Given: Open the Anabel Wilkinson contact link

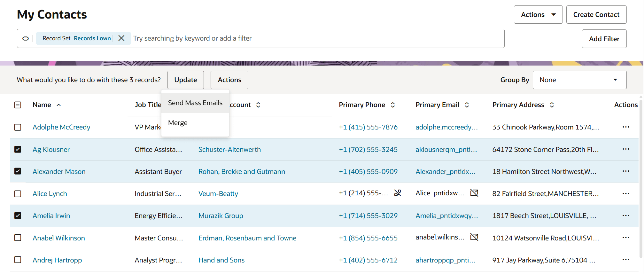Looking at the screenshot, I should pos(59,238).
